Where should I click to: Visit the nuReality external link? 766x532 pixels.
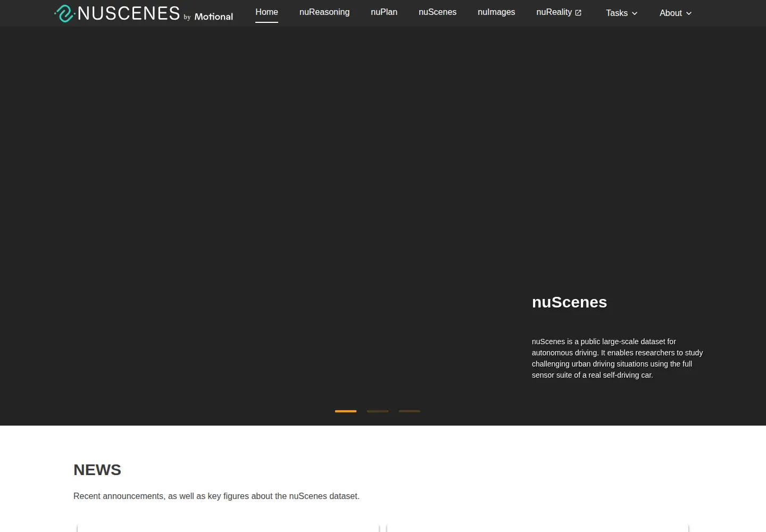click(x=559, y=12)
